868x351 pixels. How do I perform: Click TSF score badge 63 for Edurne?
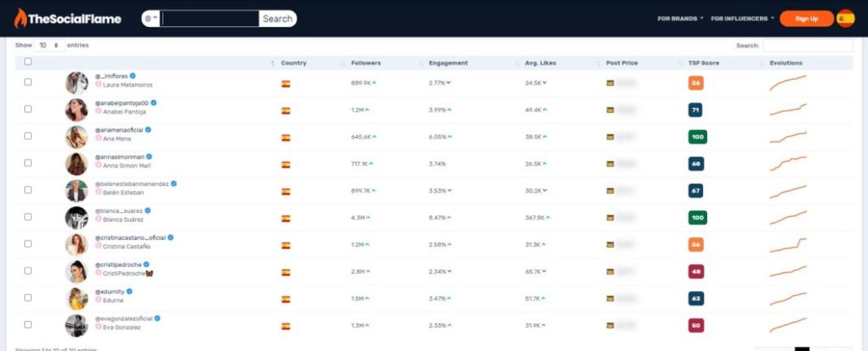[x=696, y=298]
